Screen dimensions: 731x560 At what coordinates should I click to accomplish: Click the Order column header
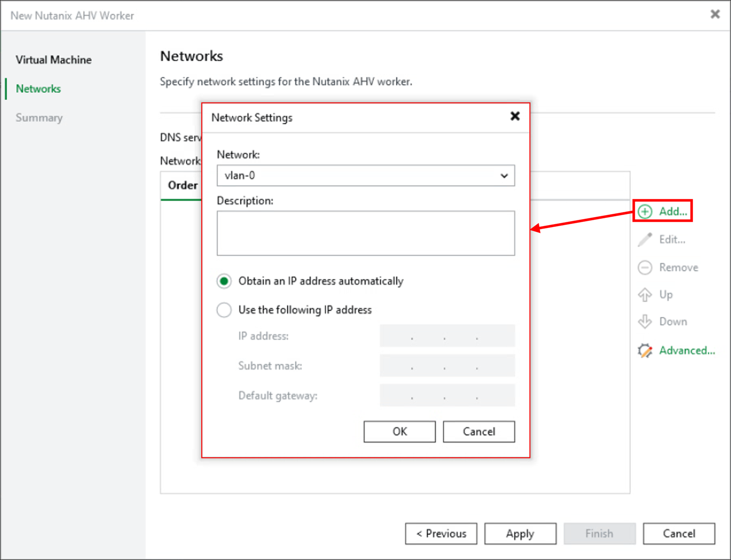coord(182,186)
